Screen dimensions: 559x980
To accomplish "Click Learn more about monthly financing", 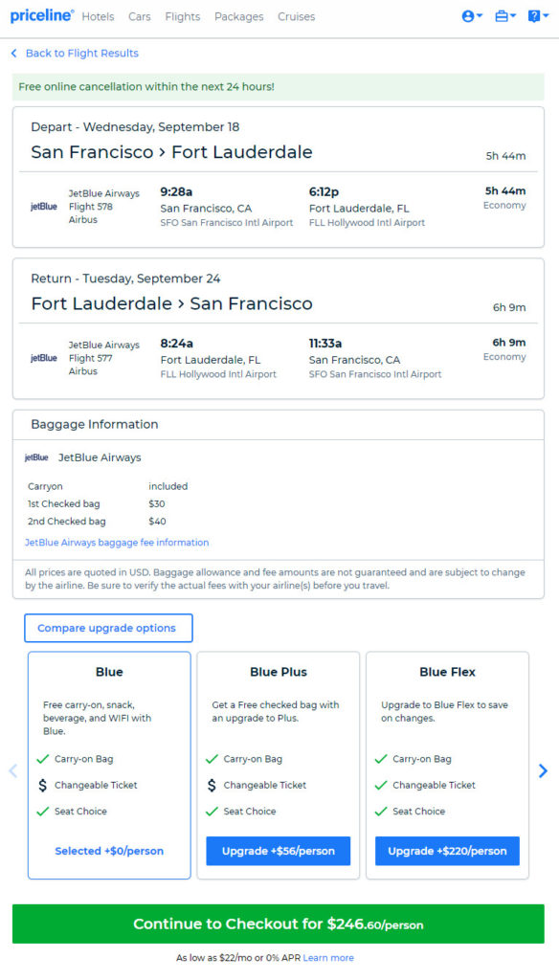I will point(328,957).
